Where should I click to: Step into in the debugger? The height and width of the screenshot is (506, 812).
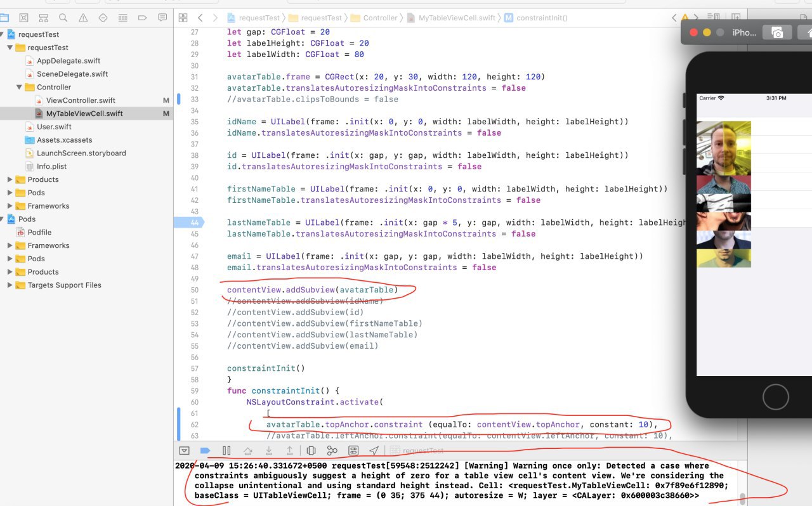click(269, 450)
